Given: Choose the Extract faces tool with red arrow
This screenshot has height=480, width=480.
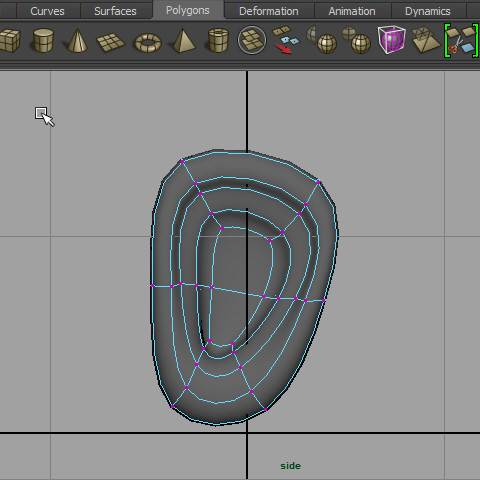Looking at the screenshot, I should pos(286,40).
